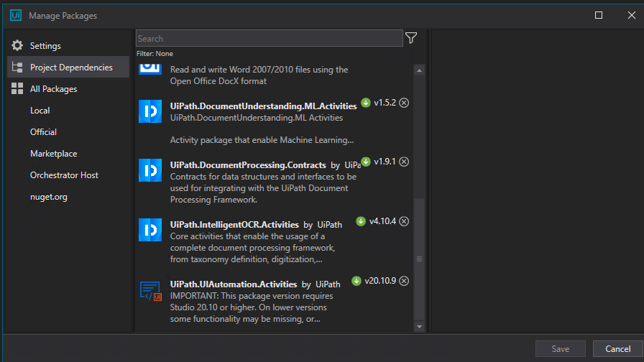Open the Official package feed
Viewport: 644px width, 362px height.
43,131
